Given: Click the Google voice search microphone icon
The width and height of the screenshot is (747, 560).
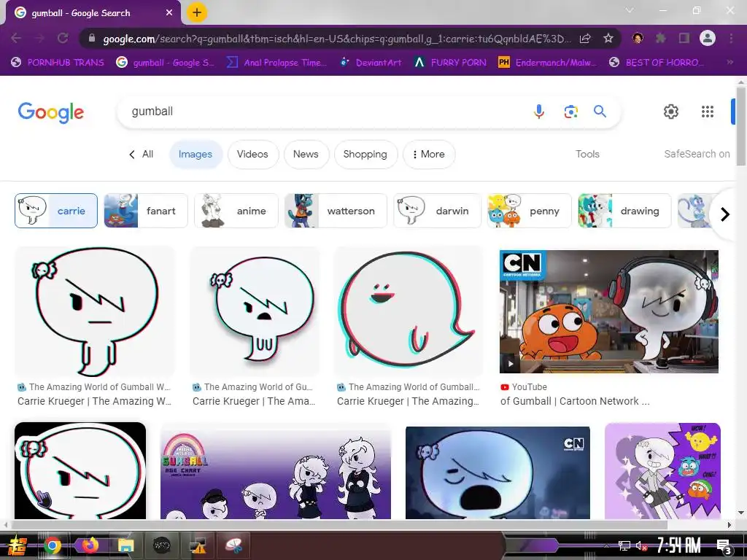Looking at the screenshot, I should click(x=539, y=112).
